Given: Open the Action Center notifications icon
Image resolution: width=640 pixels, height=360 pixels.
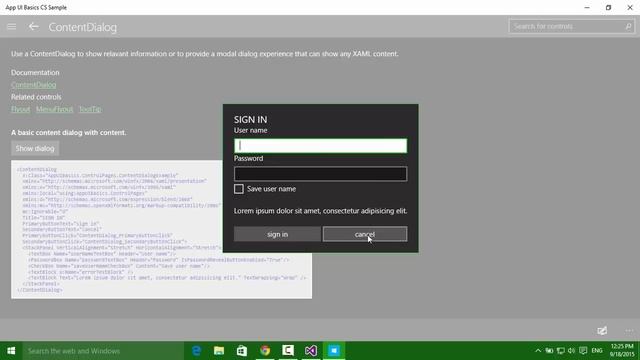Looking at the screenshot, I should coord(583,351).
